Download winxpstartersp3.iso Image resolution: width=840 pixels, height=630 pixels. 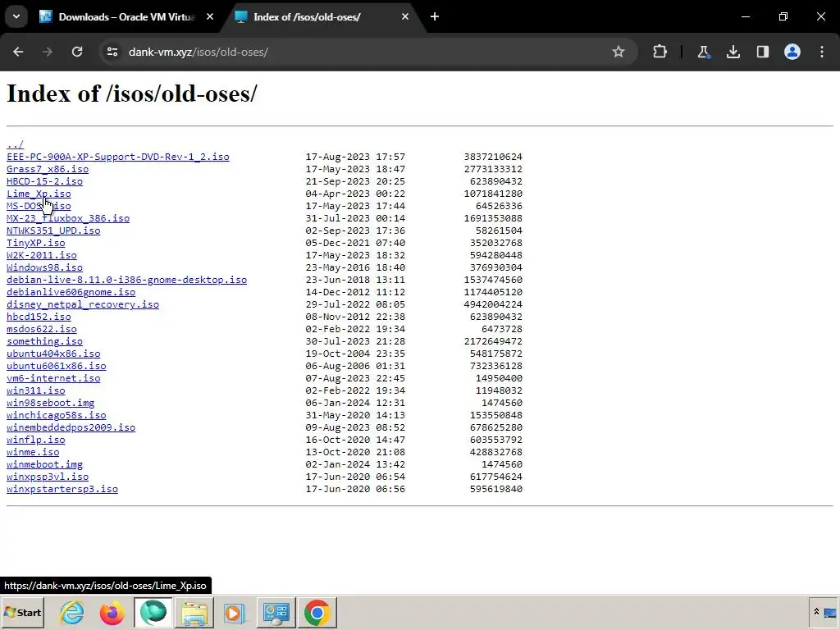[62, 490]
